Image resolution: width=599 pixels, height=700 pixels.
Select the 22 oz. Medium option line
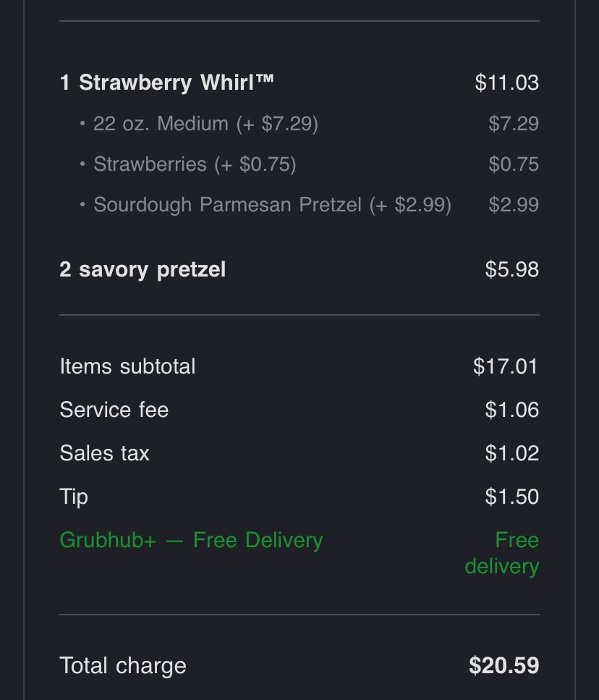tap(205, 124)
